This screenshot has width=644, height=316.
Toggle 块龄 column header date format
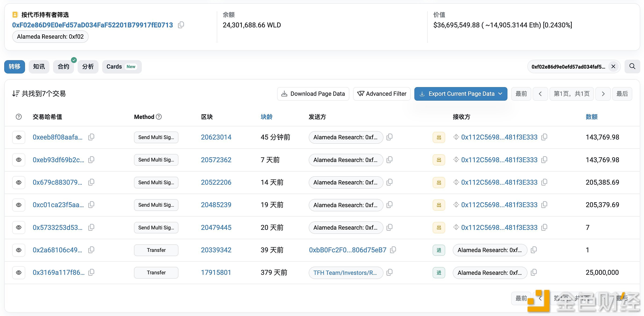tap(267, 117)
